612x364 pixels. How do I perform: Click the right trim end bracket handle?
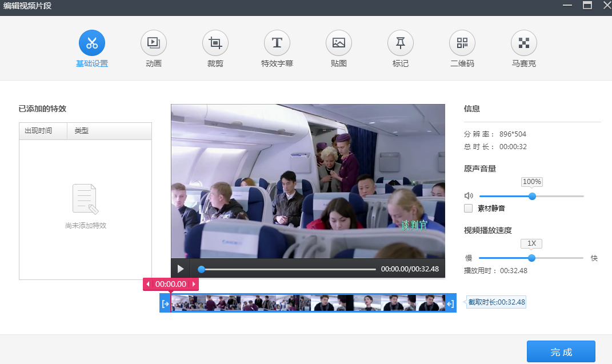[x=450, y=303]
